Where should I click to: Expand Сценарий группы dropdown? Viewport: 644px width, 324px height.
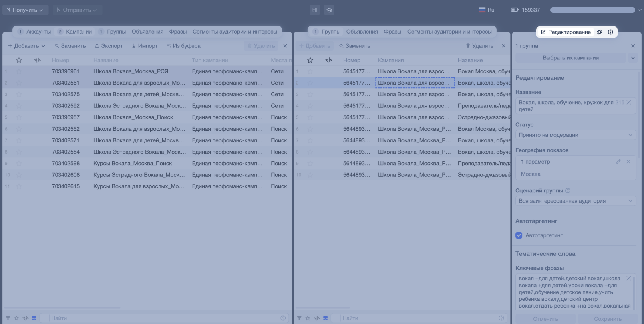[576, 201]
